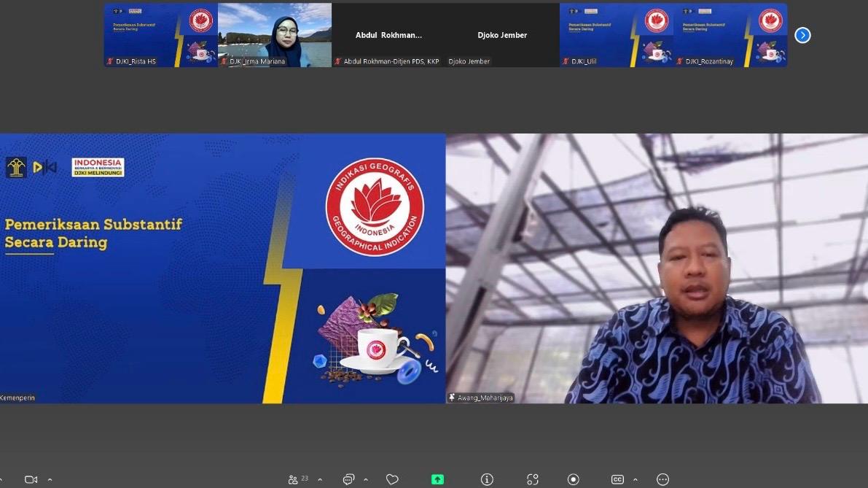Expand the captions options chevron

point(635,479)
